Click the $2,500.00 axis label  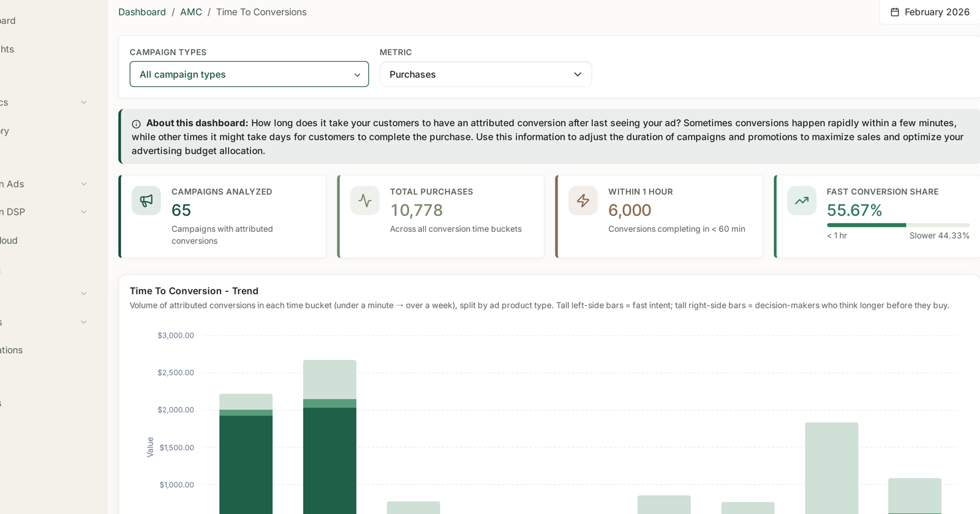176,373
